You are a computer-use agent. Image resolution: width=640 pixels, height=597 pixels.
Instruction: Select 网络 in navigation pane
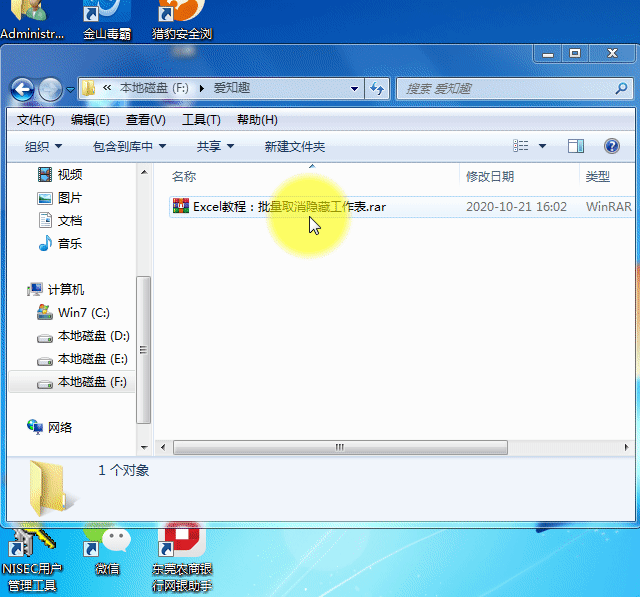pos(50,427)
